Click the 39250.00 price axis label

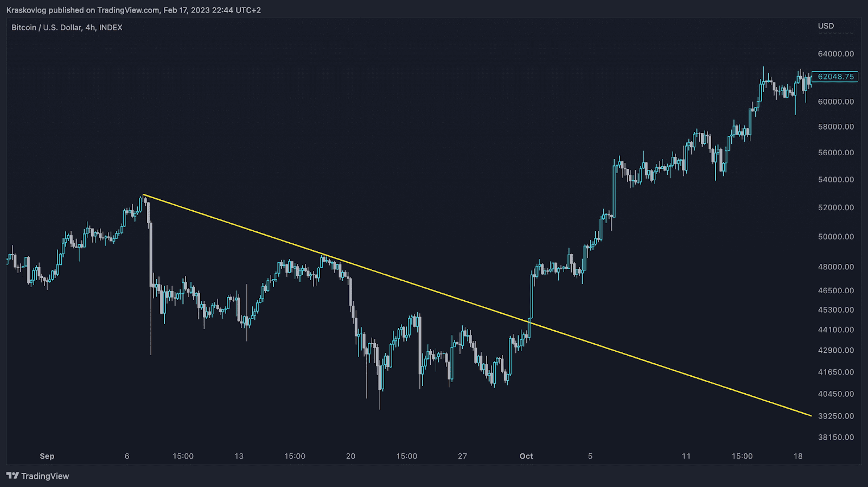(835, 416)
